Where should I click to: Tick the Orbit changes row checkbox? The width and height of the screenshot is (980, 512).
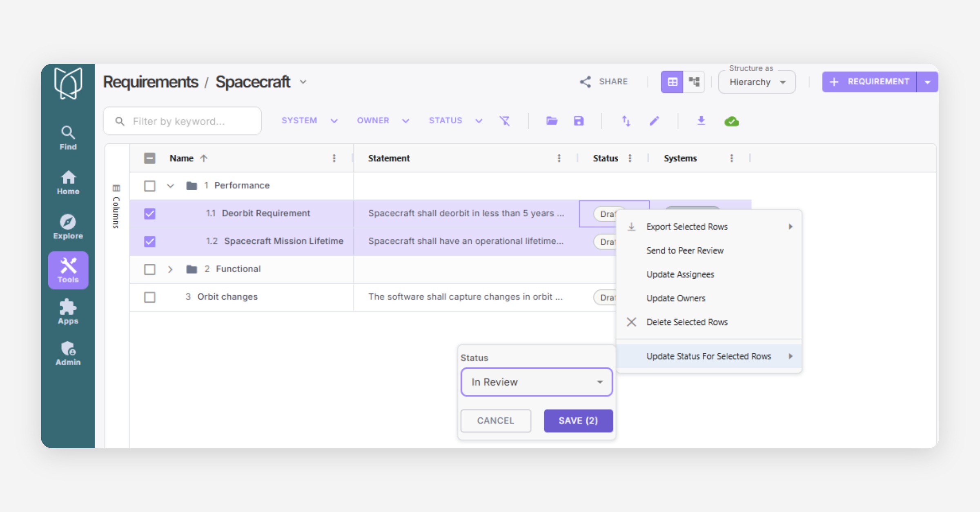(x=150, y=297)
